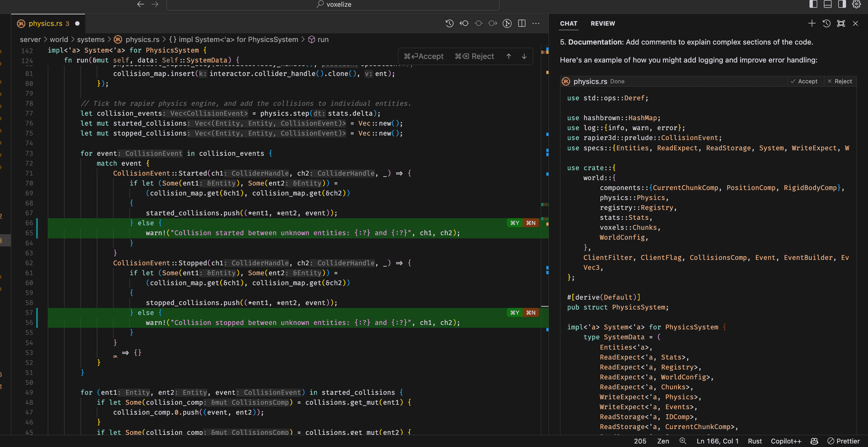Click the Prettier formatter status bar item

846,440
